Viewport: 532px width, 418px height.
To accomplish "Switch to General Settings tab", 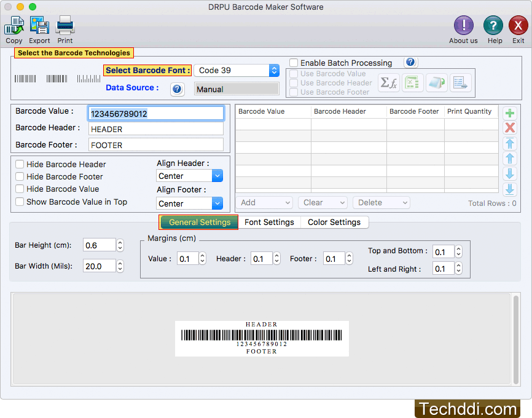I will [x=199, y=222].
